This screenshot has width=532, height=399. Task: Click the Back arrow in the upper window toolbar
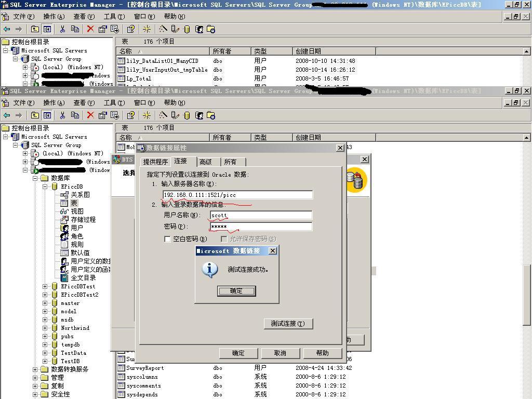click(7, 29)
